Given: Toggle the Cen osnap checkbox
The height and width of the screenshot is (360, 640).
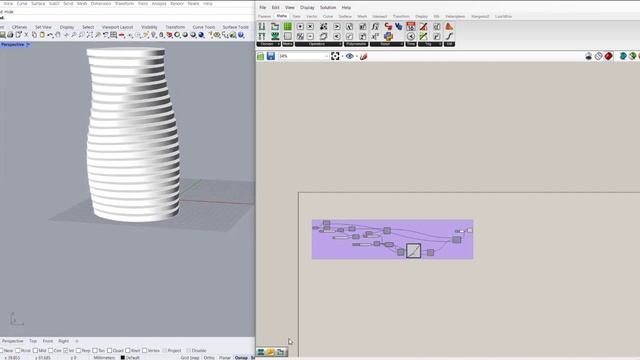Looking at the screenshot, I should pyautogui.click(x=51, y=351).
